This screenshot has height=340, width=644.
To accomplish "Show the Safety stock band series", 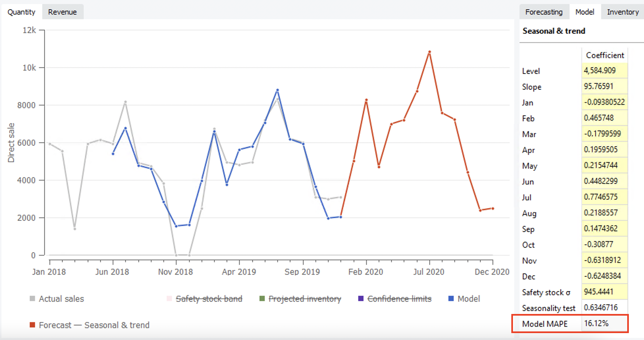I will pos(209,299).
